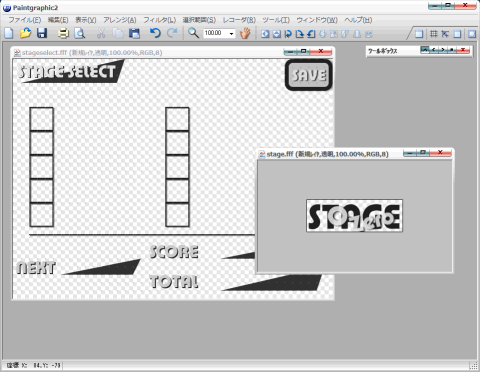
Task: Click the STAGE SELECT banner on the canvas
Action: click(70, 71)
